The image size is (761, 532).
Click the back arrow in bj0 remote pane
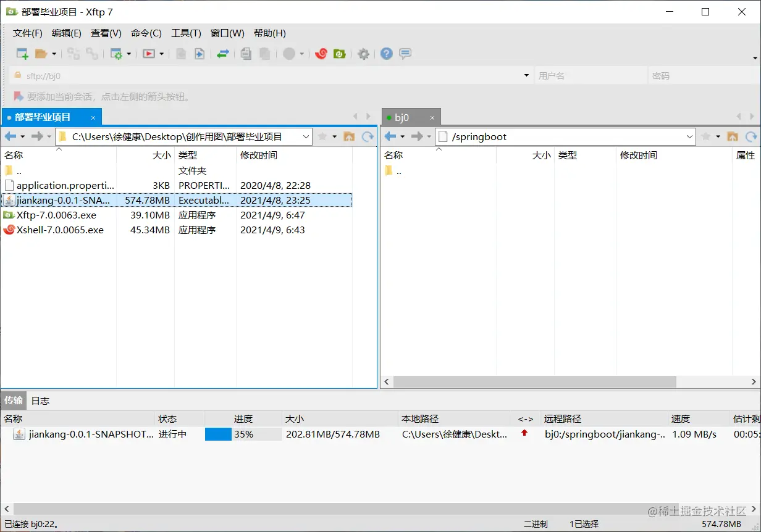(390, 136)
